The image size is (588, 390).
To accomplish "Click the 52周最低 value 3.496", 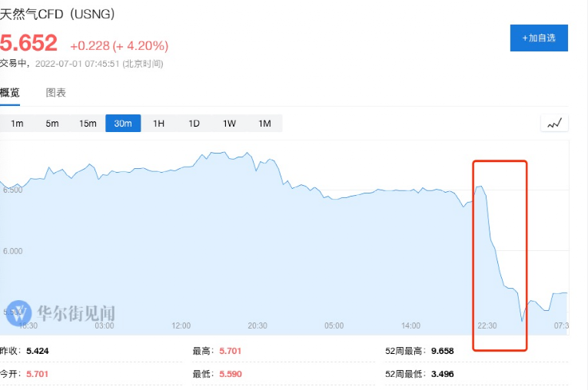I will point(443,374).
